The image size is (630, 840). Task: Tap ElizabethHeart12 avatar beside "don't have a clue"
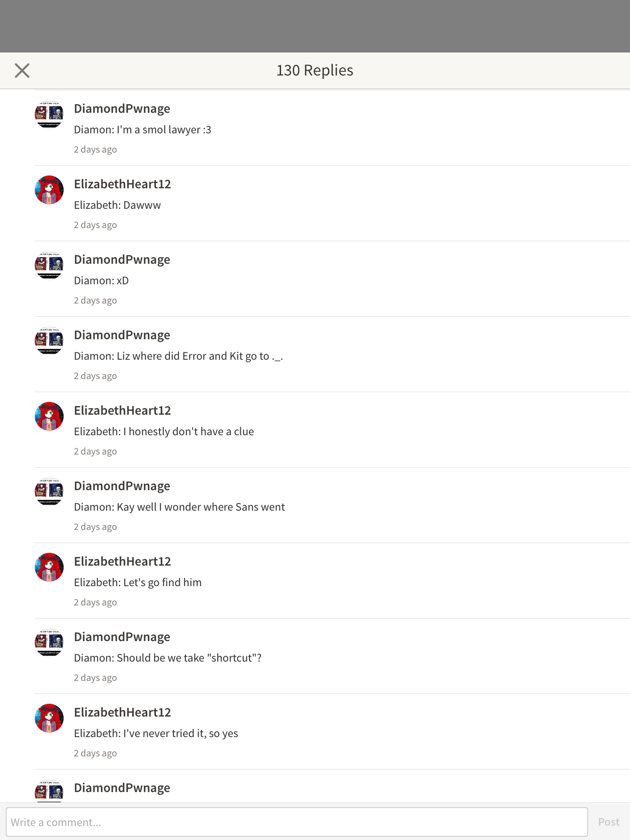pyautogui.click(x=49, y=416)
